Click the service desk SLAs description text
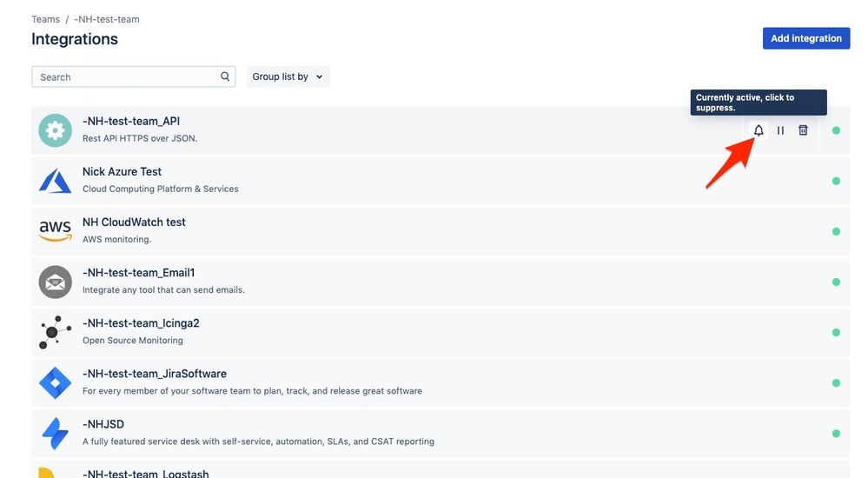This screenshot has height=478, width=868. point(258,441)
